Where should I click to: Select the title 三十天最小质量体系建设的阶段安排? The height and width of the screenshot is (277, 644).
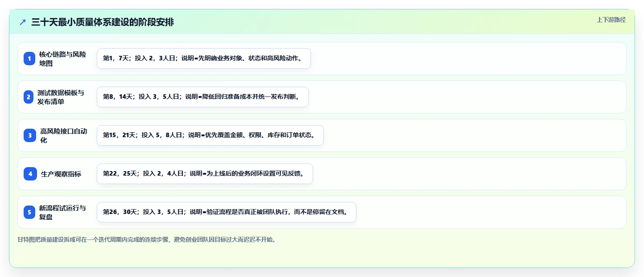[103, 22]
